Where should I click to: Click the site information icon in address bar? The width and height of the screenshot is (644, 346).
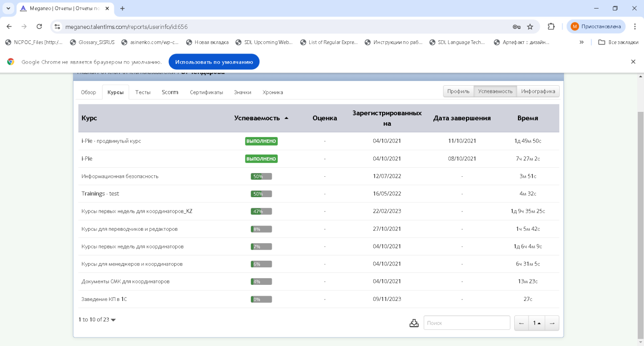[x=57, y=27]
